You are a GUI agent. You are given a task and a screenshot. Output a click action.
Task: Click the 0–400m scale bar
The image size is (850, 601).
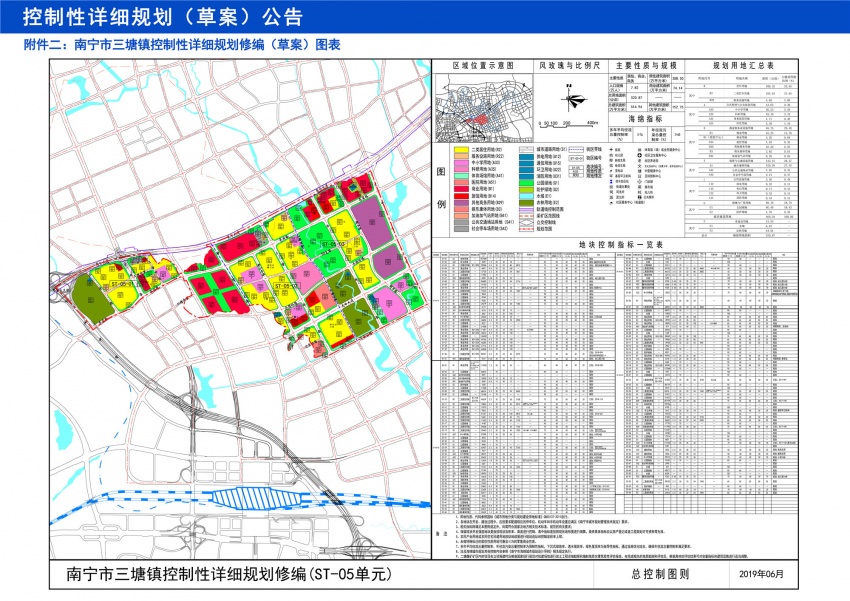click(568, 124)
